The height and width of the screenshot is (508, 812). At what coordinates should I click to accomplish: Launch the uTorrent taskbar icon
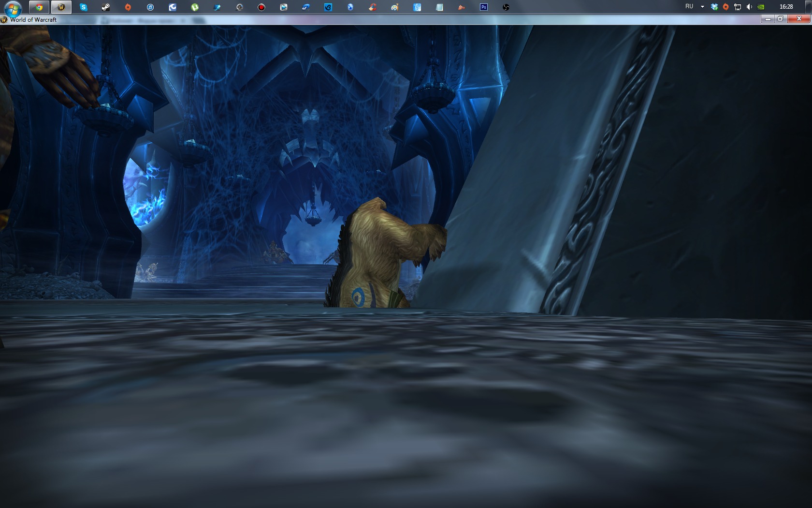click(x=195, y=7)
